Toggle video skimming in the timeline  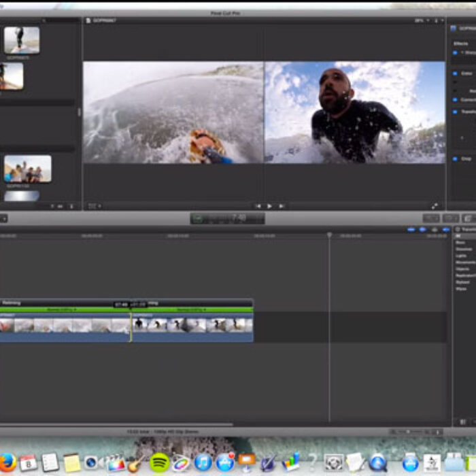tap(411, 230)
